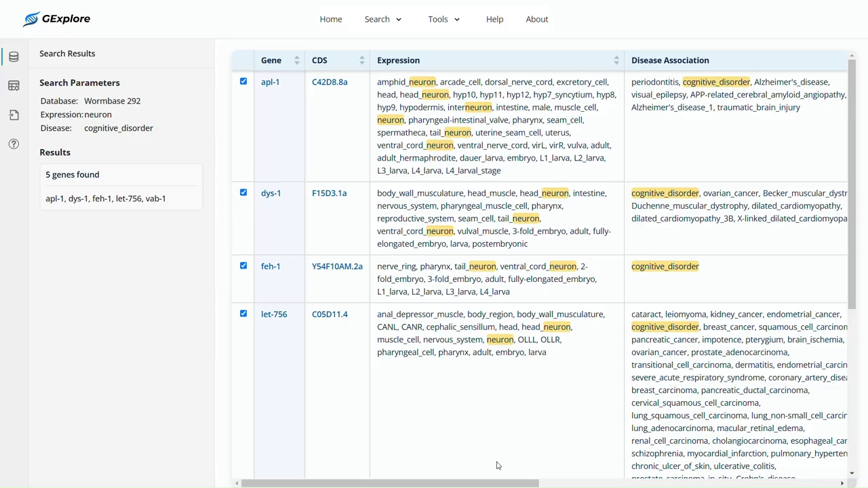Image resolution: width=868 pixels, height=488 pixels.
Task: Sort by the Gene column arrows
Action: [x=297, y=60]
